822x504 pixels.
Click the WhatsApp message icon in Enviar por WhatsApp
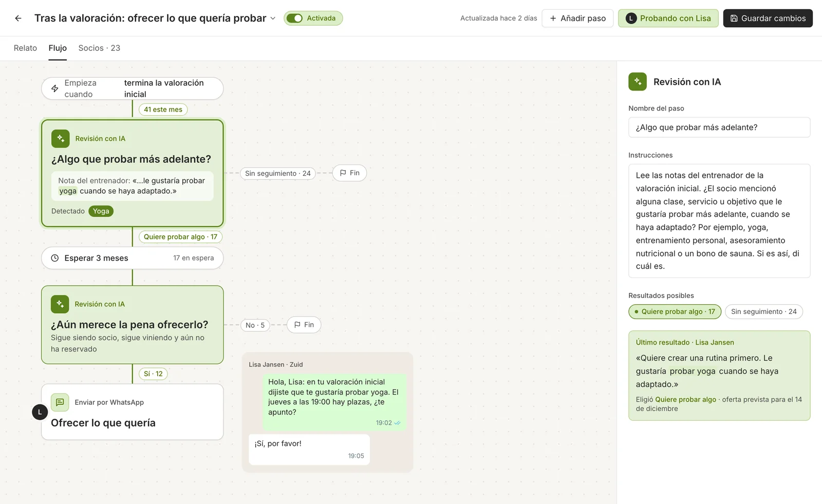pyautogui.click(x=60, y=402)
